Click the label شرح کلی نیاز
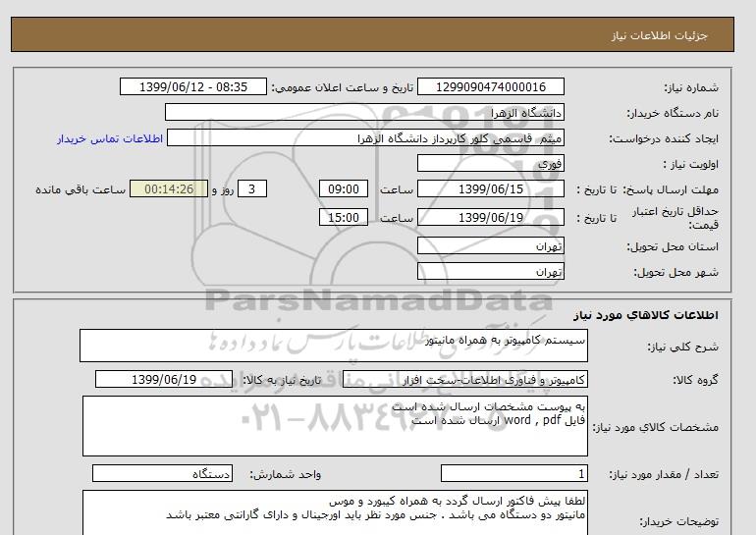The width and height of the screenshot is (756, 535). (x=682, y=347)
